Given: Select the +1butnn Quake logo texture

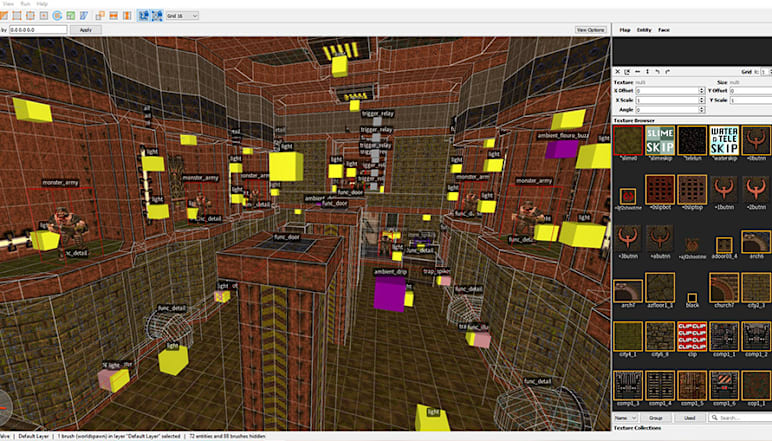Looking at the screenshot, I should coord(724,189).
